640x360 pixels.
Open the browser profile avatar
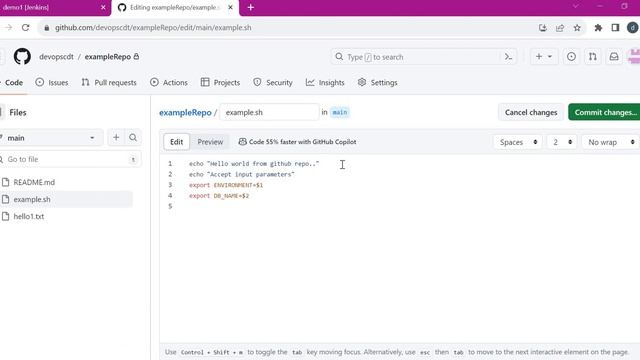point(633,28)
